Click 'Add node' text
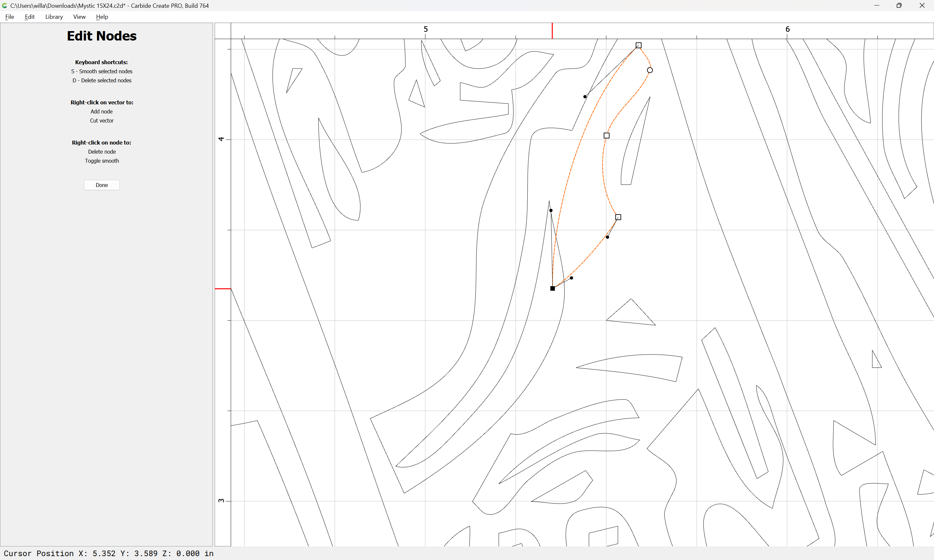The height and width of the screenshot is (560, 934). coord(102,111)
